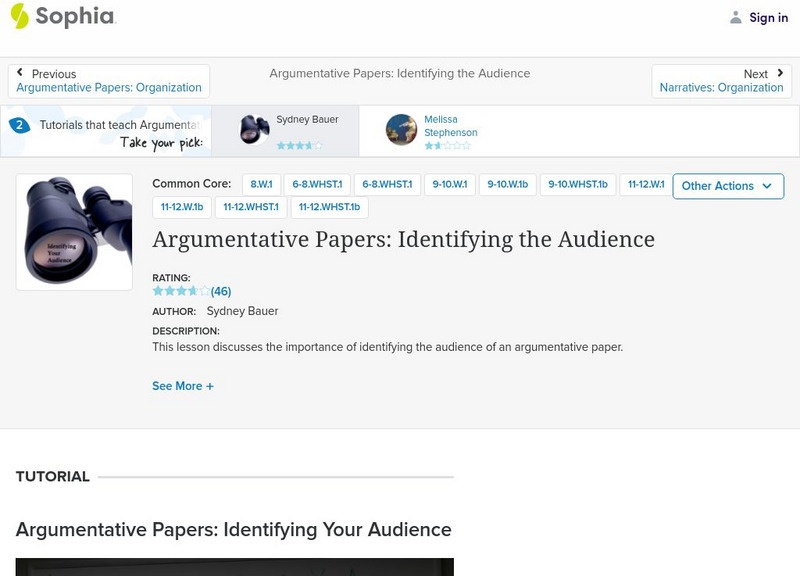Click the binoculars lesson thumbnail
Screen dimensions: 800x576
pyautogui.click(x=74, y=232)
